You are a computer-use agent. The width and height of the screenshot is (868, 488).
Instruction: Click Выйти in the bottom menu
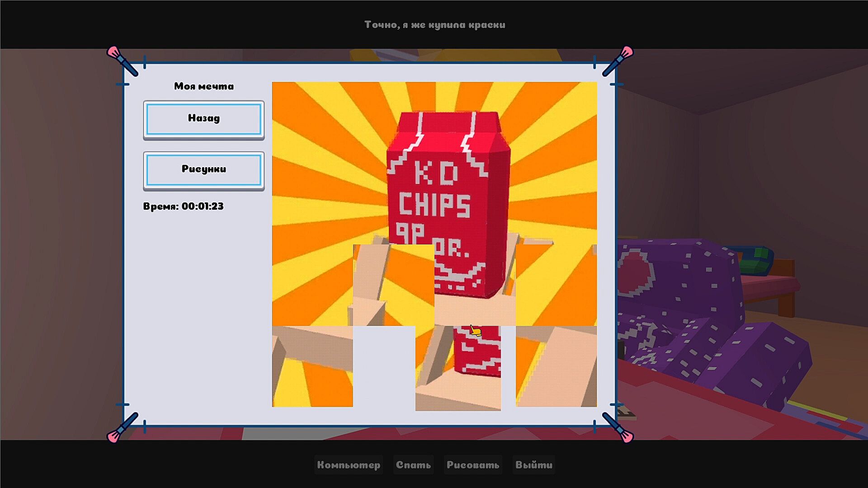click(534, 465)
